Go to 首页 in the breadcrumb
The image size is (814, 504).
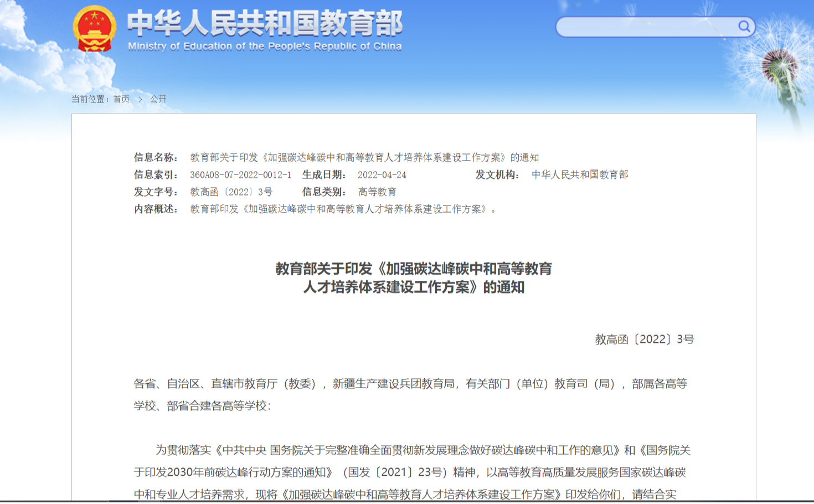(x=121, y=99)
